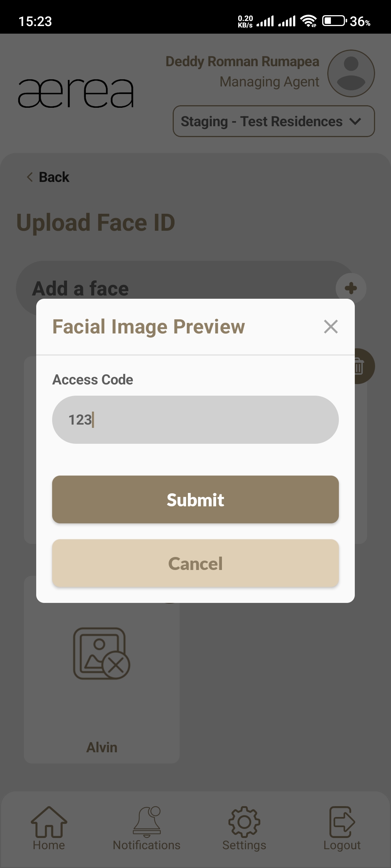
Task: Tap the Back chevron arrow icon
Action: point(30,177)
